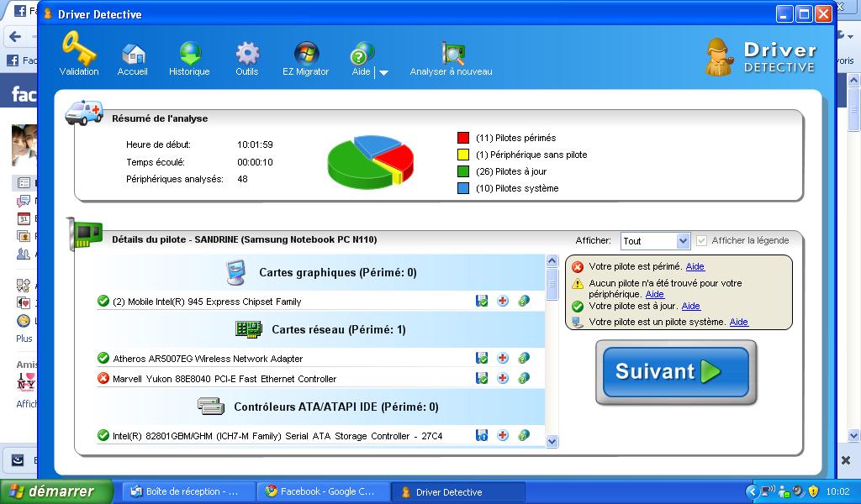The image size is (861, 504).
Task: Click the monitor icon of Cartes graphiques
Action: pos(236,272)
